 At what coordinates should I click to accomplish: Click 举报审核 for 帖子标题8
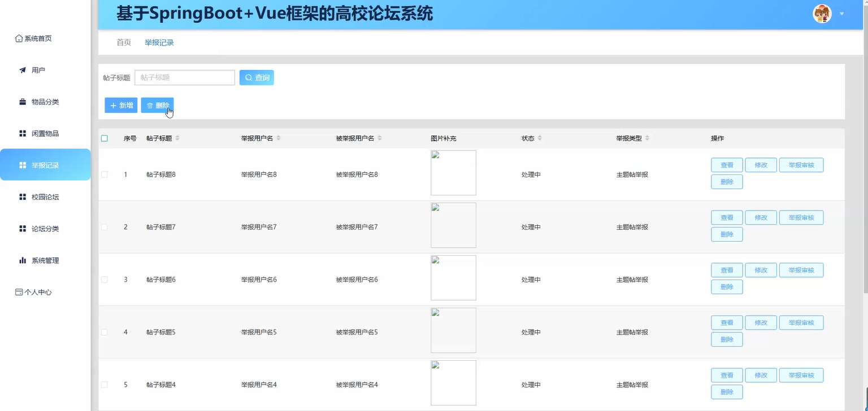coord(801,165)
